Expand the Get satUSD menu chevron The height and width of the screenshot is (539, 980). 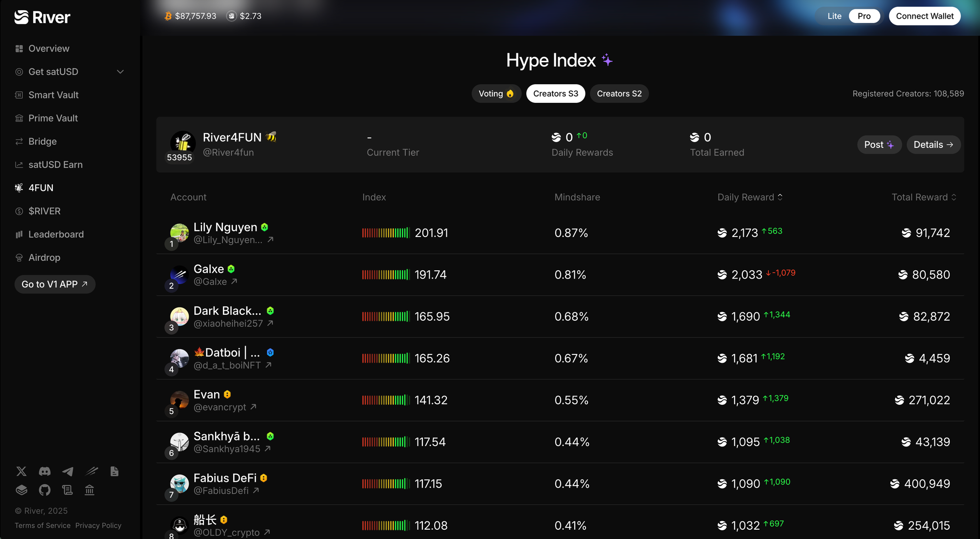pos(120,72)
